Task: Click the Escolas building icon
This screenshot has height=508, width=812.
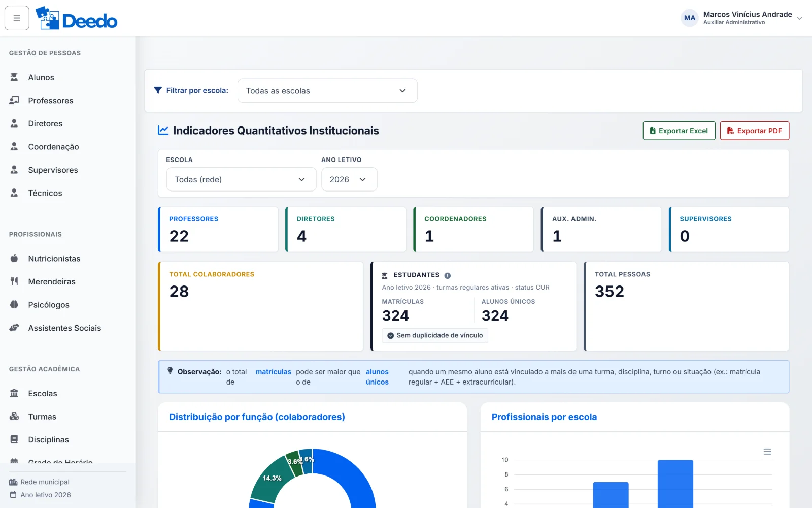Action: (14, 393)
